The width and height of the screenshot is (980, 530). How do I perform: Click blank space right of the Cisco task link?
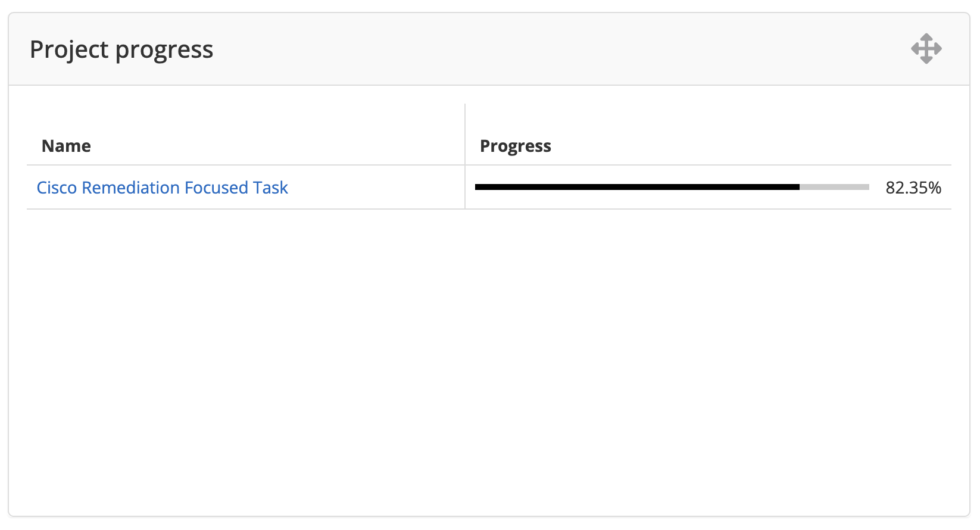pyautogui.click(x=375, y=188)
